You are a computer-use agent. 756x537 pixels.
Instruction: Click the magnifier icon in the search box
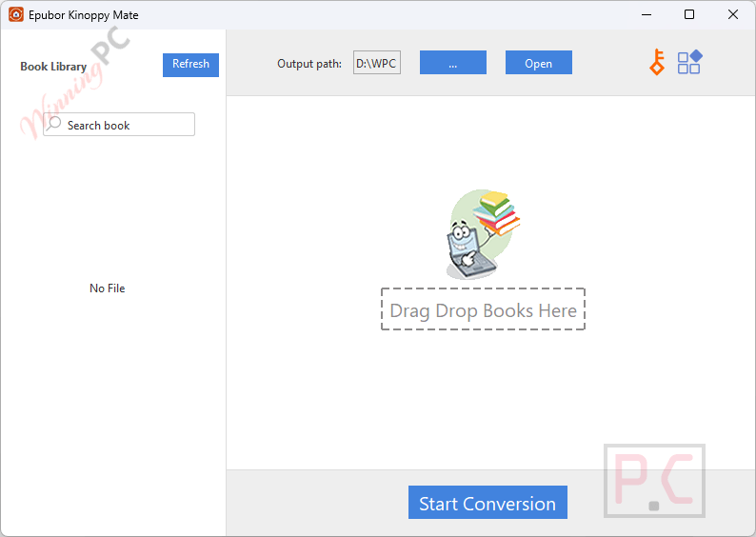click(x=54, y=124)
